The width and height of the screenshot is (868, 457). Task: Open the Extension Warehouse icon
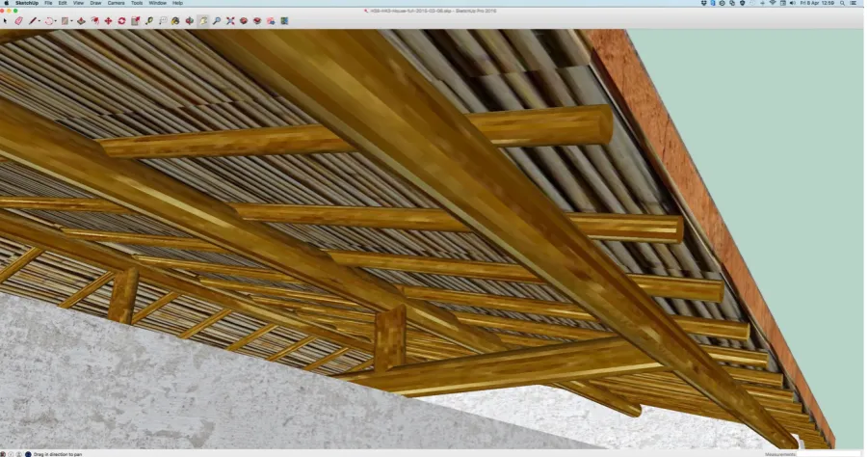[x=257, y=21]
